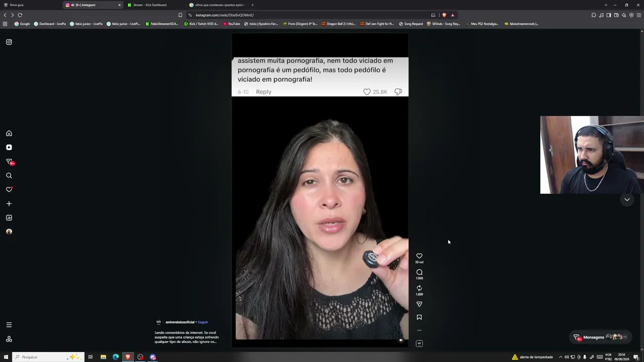Viewport: 644px width, 362px height.
Task: Open the YouTube bookmark
Action: click(231, 24)
